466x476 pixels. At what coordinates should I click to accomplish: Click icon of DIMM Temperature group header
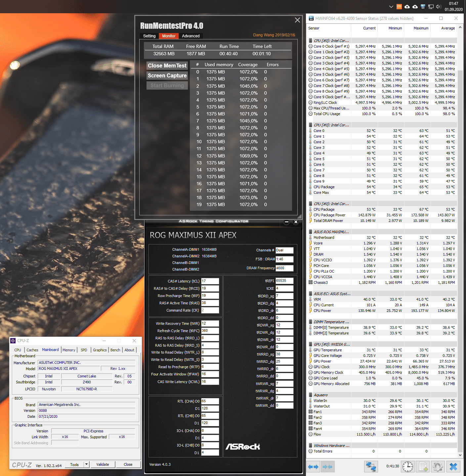(310, 322)
